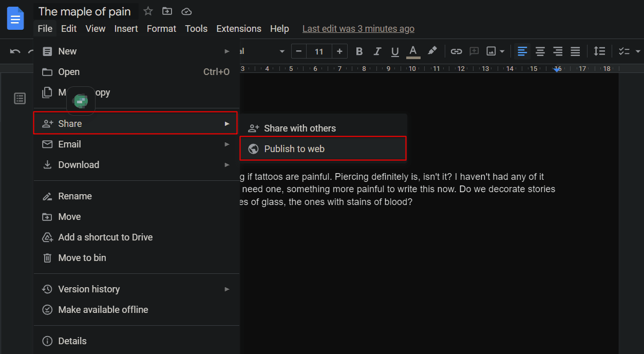Screen dimensions: 644x354
Task: Click the Google Docs home icon
Action: (x=15, y=18)
